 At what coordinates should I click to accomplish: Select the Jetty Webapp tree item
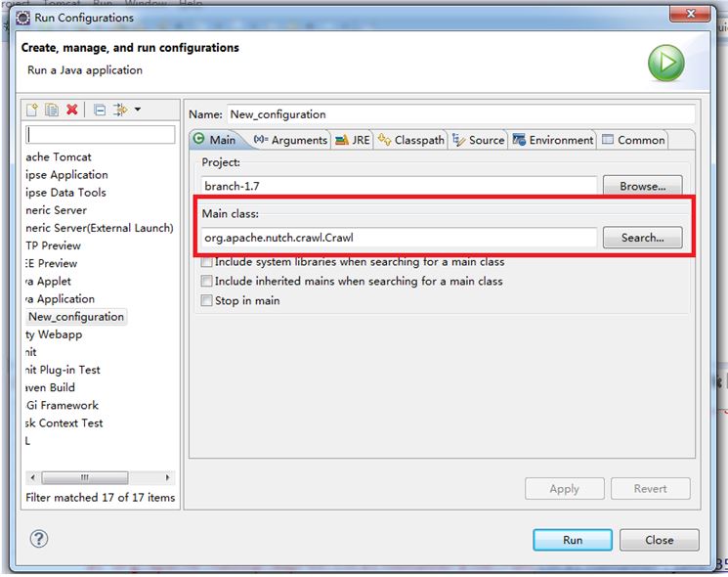pyautogui.click(x=54, y=334)
